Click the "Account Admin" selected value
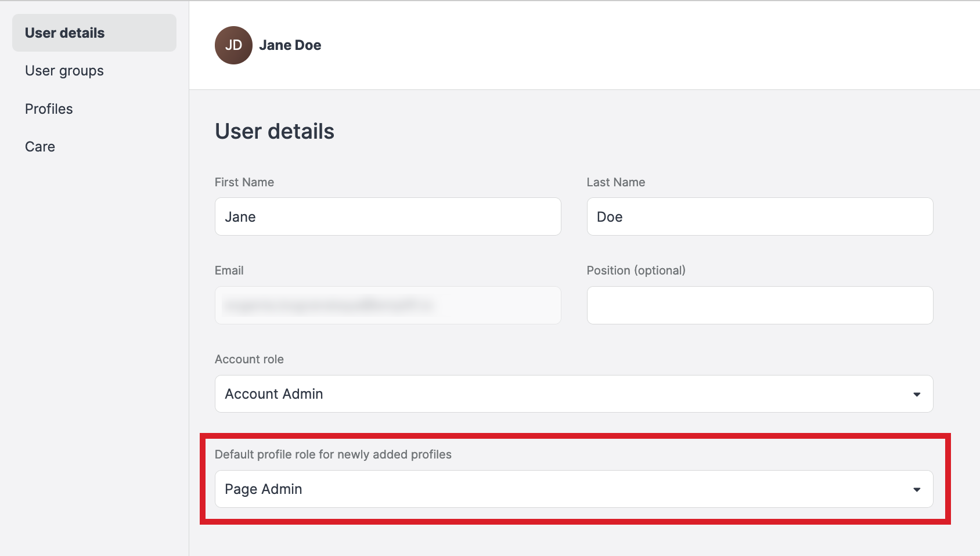 (273, 393)
